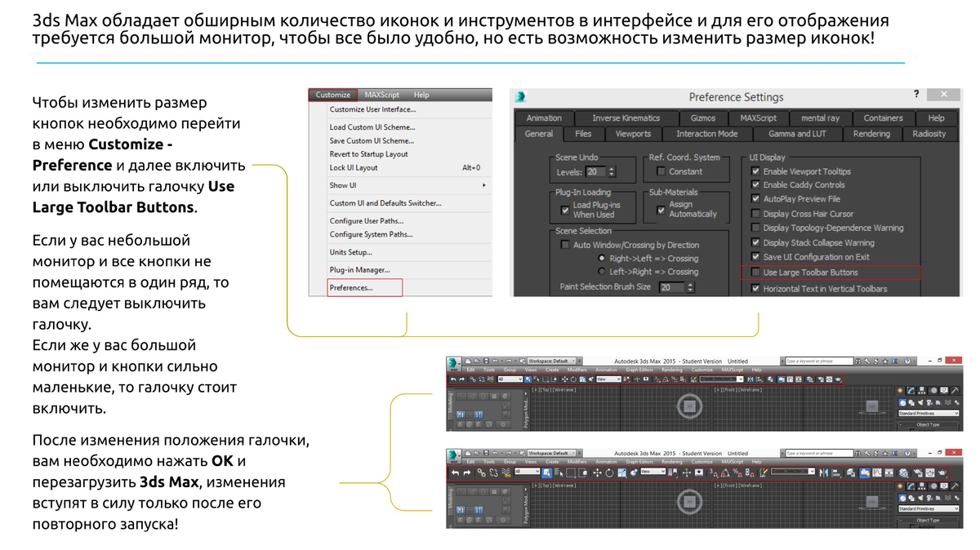Choose Bind to Space Warp in large-icon toolbar

click(506, 472)
